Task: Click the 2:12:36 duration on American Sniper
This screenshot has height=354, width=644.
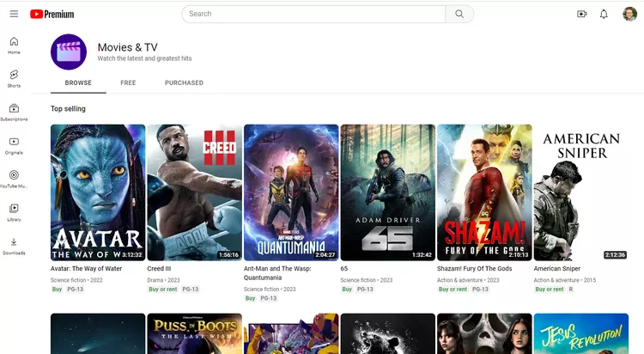Action: click(616, 255)
